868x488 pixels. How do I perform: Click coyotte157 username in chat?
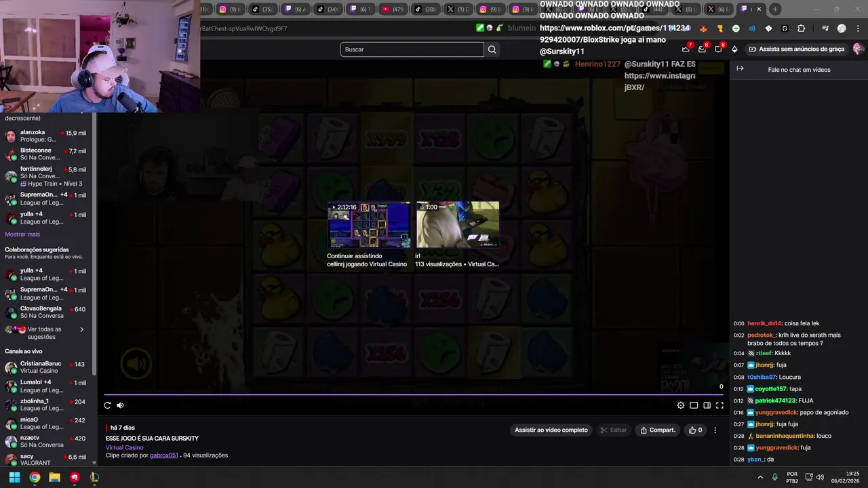770,389
